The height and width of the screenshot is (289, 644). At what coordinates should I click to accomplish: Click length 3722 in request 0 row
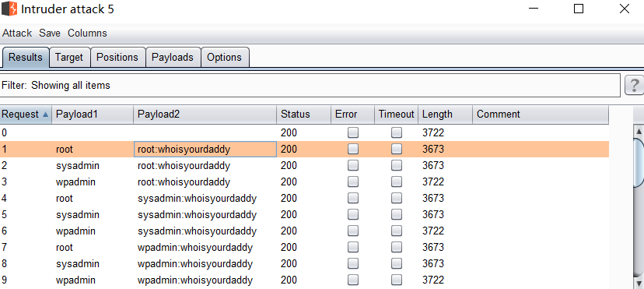[433, 132]
